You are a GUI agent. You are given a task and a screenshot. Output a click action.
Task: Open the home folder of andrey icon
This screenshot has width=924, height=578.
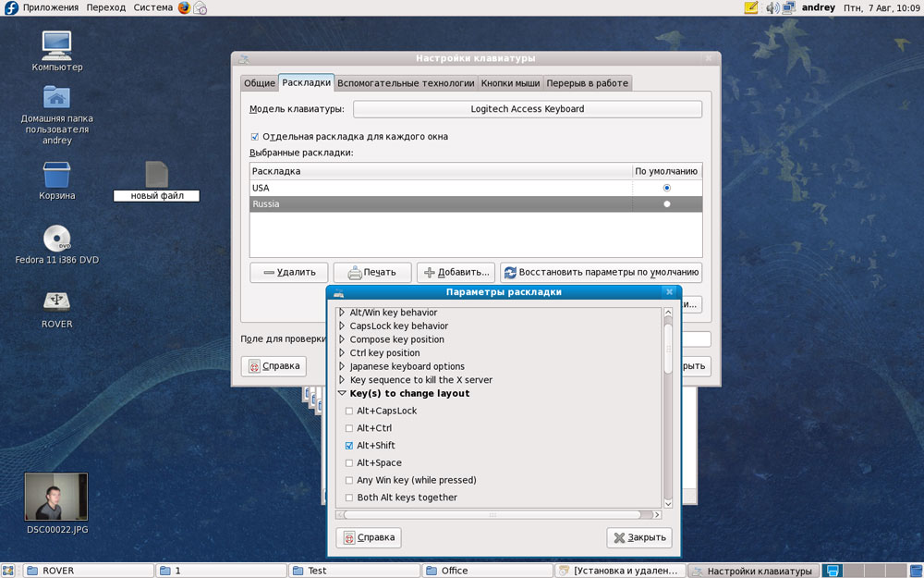[56, 97]
